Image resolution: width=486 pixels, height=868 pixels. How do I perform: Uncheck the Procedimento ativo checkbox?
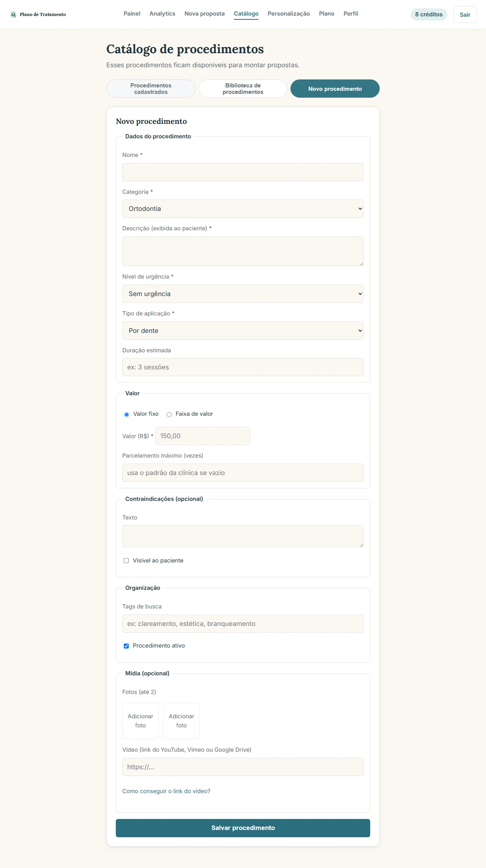(126, 646)
